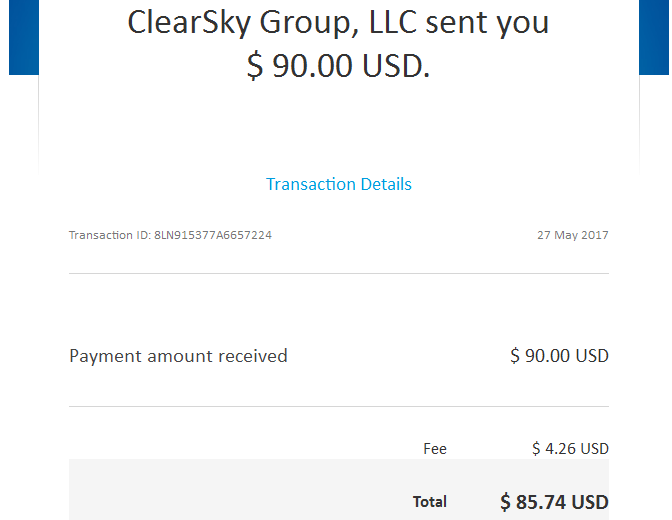Click the divider below the Transaction ID
This screenshot has height=520, width=672.
click(339, 273)
